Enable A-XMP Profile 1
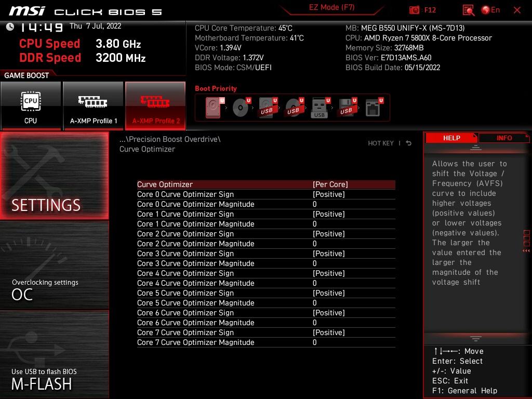Image resolution: width=532 pixels, height=399 pixels. pyautogui.click(x=94, y=106)
